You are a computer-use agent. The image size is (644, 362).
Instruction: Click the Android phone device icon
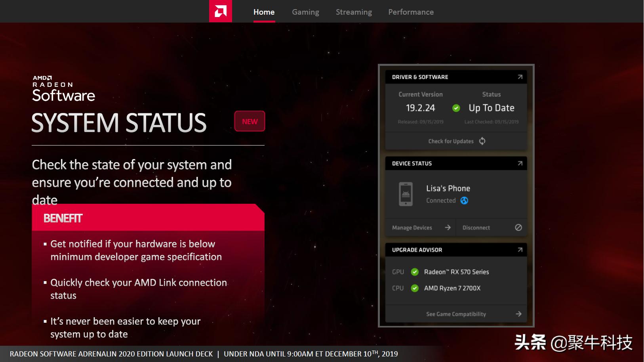pos(406,194)
